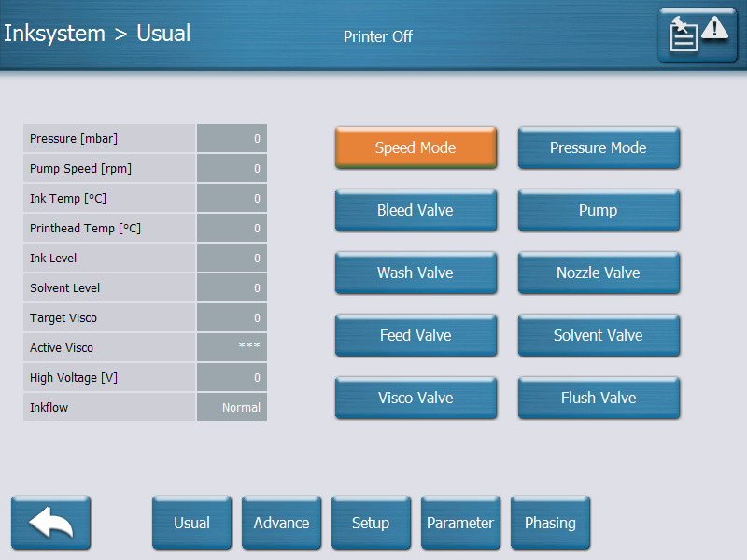The height and width of the screenshot is (560, 747).
Task: Select the Pump Speed [rpm] label
Action: [80, 169]
